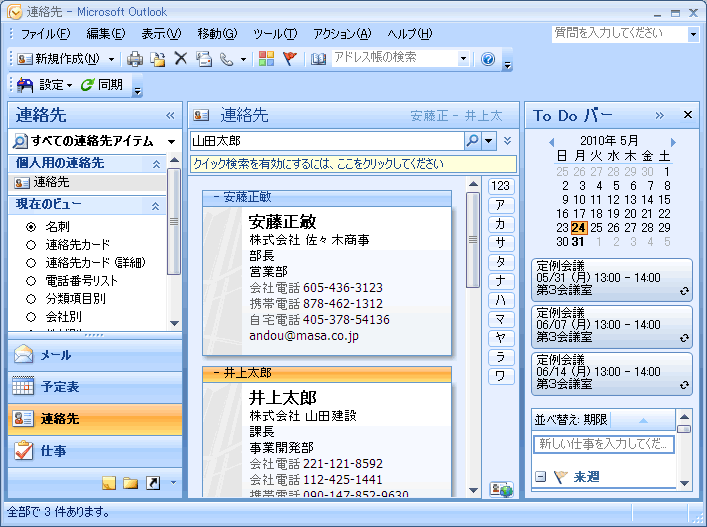Open 編集(E) menu
This screenshot has width=707, height=527.
[106, 34]
